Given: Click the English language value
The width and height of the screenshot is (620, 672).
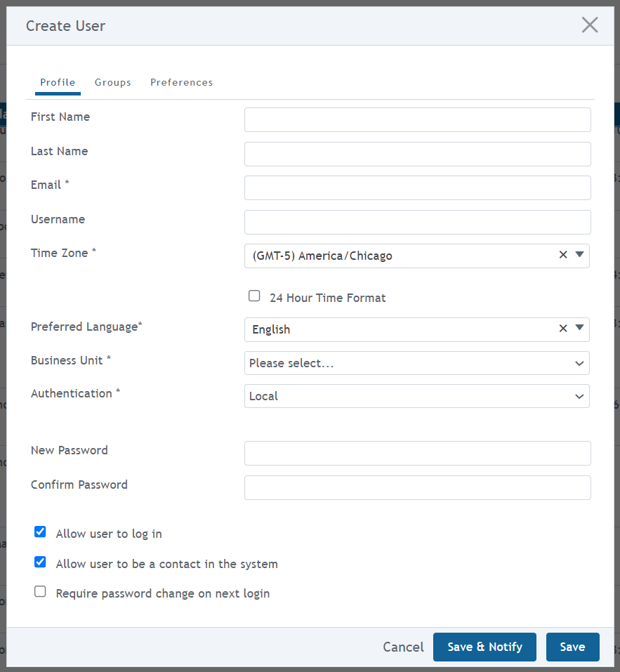Looking at the screenshot, I should point(271,329).
